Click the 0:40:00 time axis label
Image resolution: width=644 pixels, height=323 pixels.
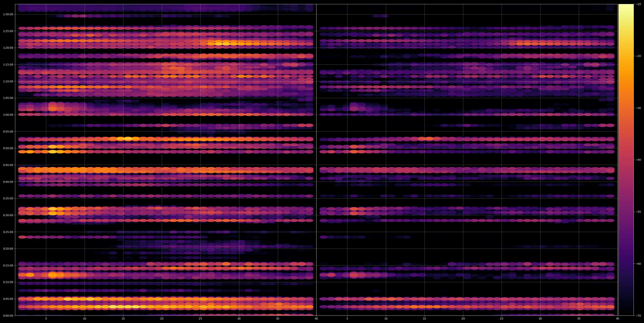(x=8, y=182)
